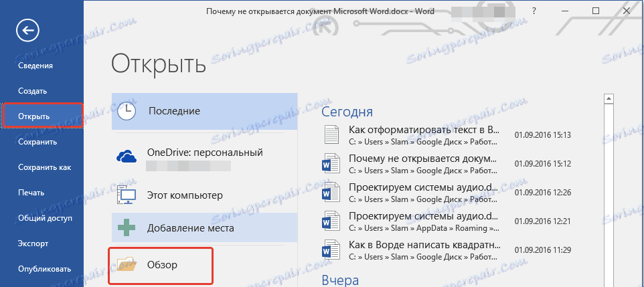Click the recent files vertical scrollbar track
This screenshot has width=644, height=287.
point(609,195)
